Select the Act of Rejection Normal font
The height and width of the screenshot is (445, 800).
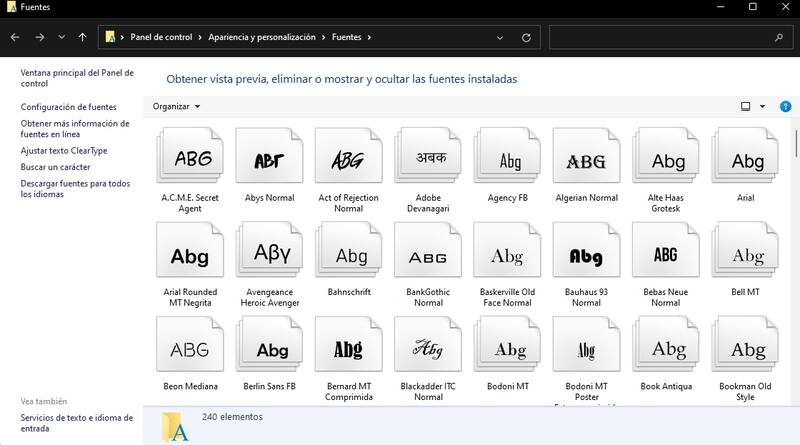347,161
